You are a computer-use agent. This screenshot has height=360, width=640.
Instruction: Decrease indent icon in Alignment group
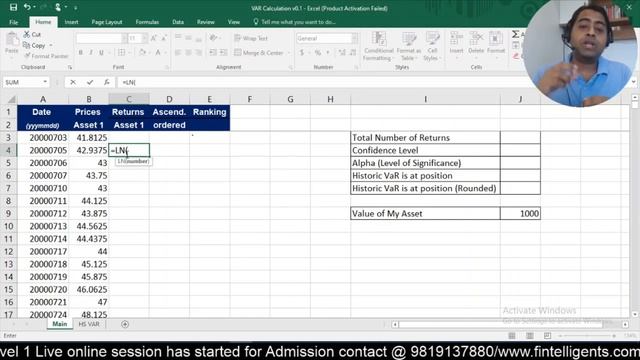click(x=213, y=53)
